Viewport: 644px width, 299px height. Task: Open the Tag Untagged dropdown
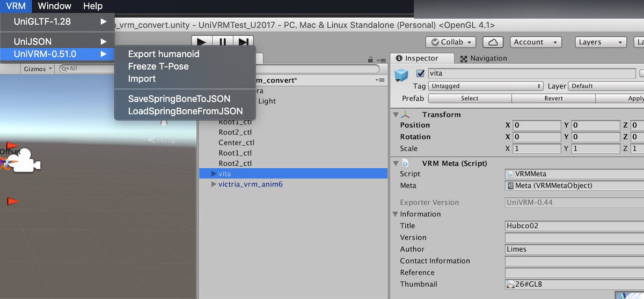pyautogui.click(x=486, y=86)
